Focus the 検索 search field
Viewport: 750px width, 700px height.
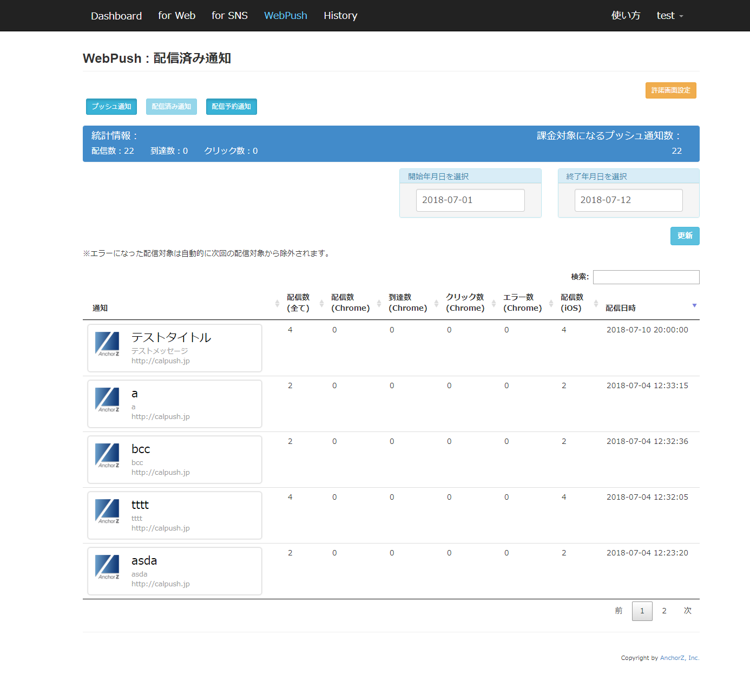tap(646, 277)
